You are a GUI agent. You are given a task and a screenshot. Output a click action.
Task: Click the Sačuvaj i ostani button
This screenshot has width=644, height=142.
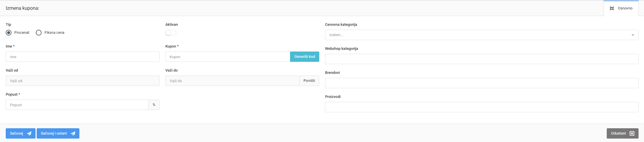point(58,133)
